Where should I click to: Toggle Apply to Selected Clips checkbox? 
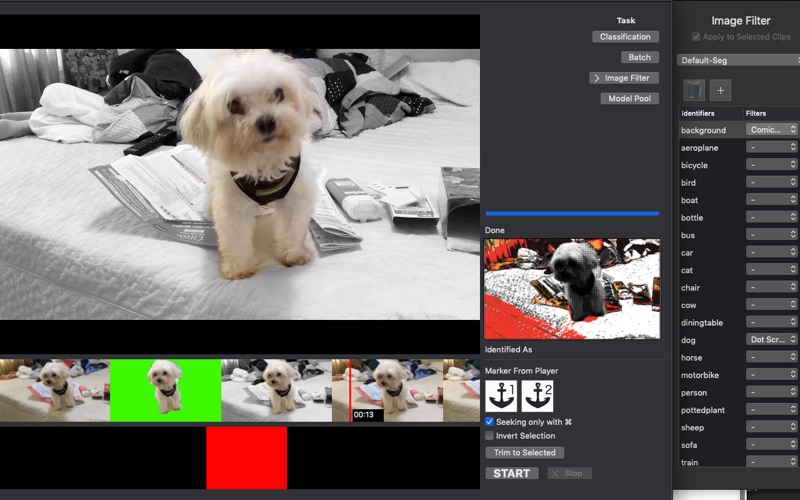click(x=696, y=36)
